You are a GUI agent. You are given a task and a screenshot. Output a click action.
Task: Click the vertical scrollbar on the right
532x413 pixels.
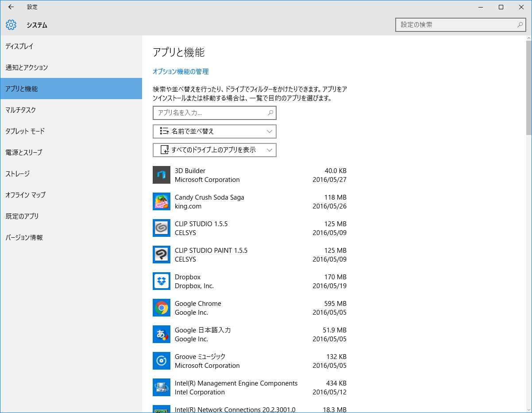pos(528,89)
